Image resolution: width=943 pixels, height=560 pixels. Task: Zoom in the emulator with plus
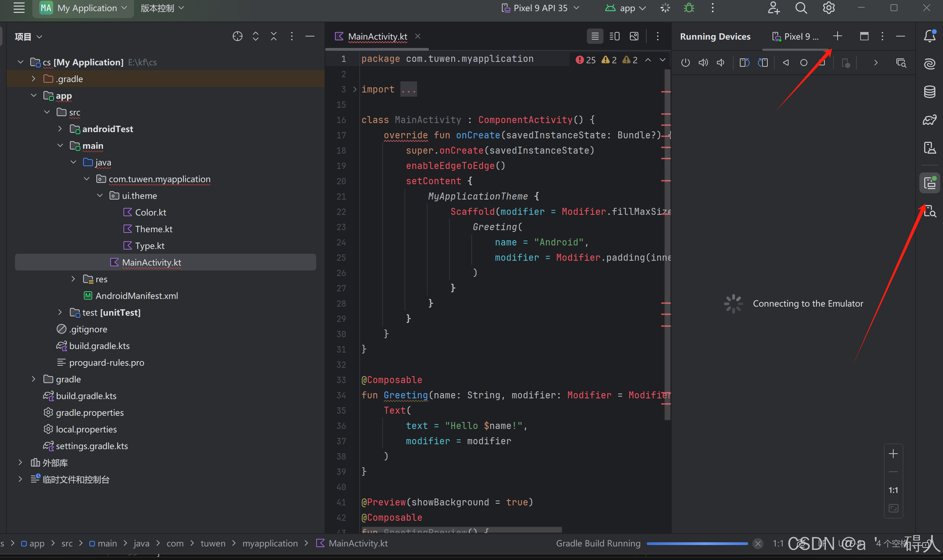click(893, 454)
